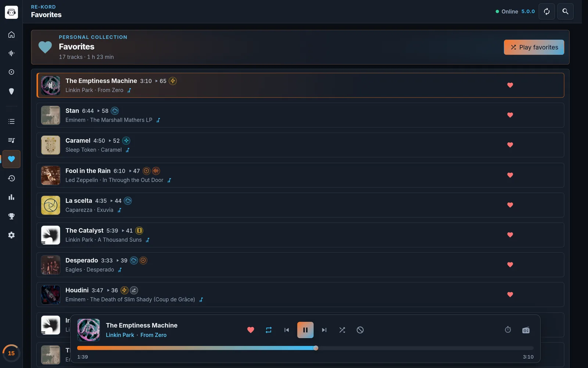This screenshot has width=588, height=368.
Task: Click the Desperado track row title
Action: 82,261
